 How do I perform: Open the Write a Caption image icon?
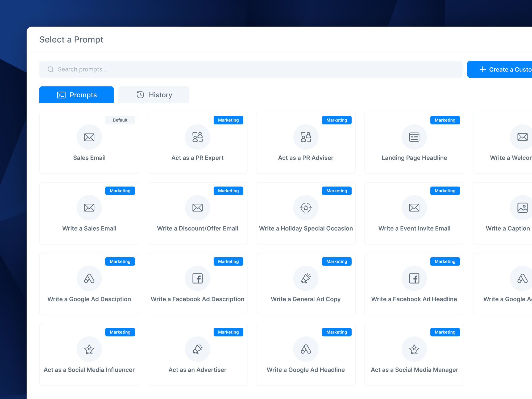pyautogui.click(x=522, y=208)
